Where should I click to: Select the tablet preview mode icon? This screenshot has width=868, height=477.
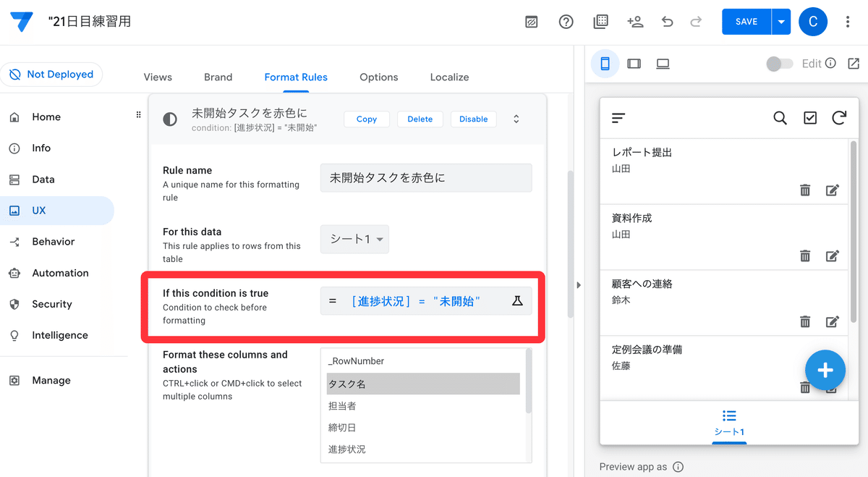pos(634,64)
